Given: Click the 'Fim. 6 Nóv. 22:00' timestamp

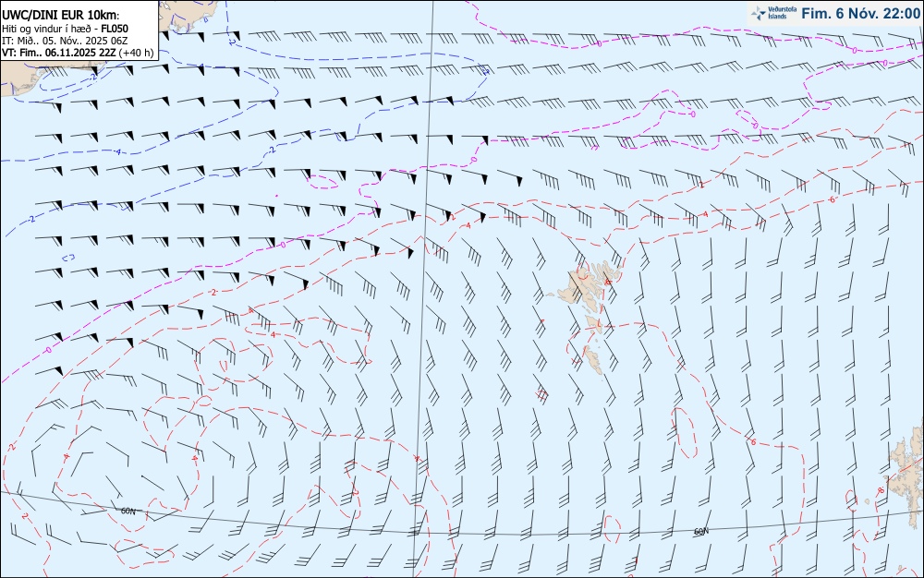Looking at the screenshot, I should 861,14.
